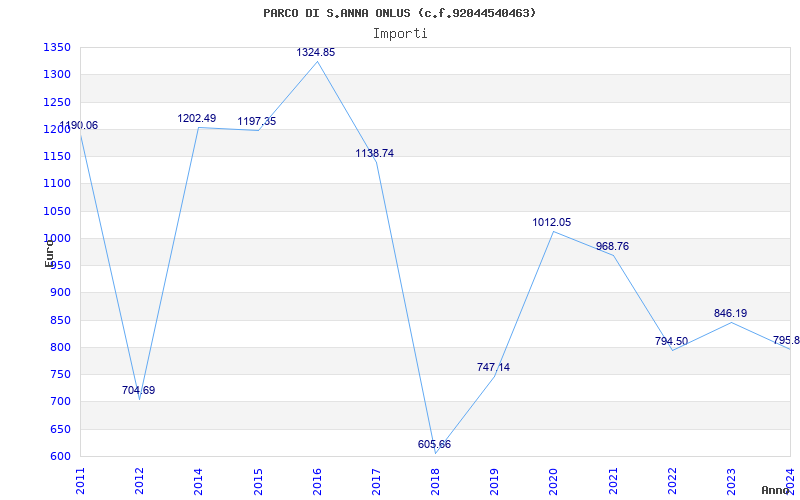
Task: Click the 794.50 data label
Action: coord(671,341)
